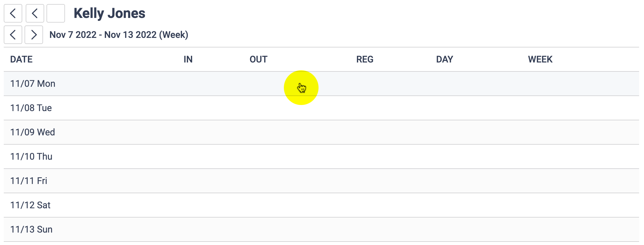This screenshot has height=245, width=644.
Task: Advance to the next week
Action: point(34,35)
